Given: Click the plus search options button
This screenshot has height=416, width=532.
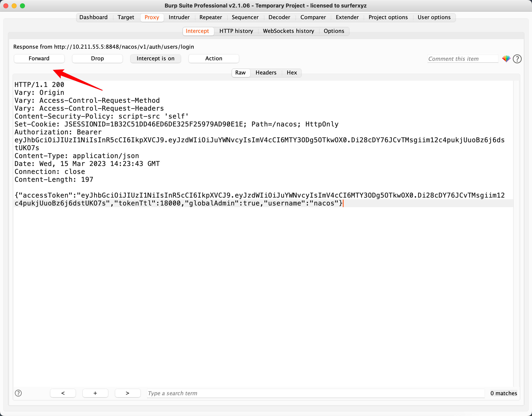Looking at the screenshot, I should pyautogui.click(x=95, y=393).
